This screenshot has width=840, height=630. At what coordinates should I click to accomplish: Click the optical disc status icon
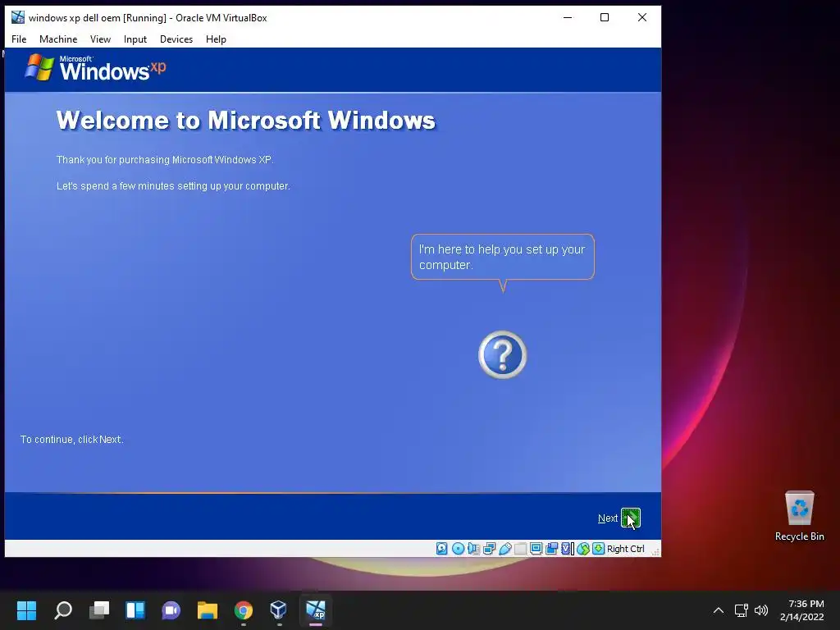click(458, 549)
